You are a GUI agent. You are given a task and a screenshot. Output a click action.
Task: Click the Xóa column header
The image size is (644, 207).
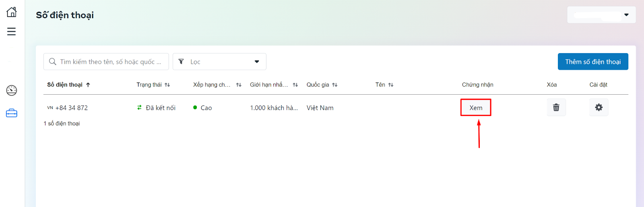[552, 85]
